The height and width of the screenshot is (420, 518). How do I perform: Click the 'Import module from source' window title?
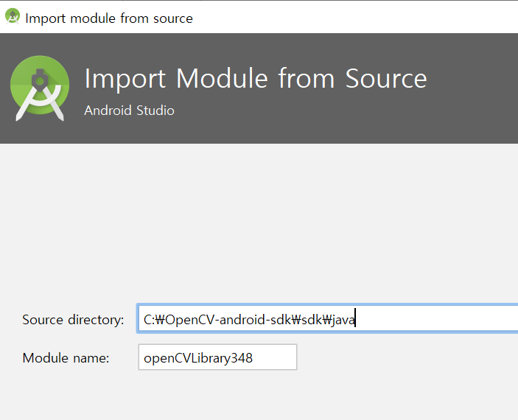pyautogui.click(x=109, y=18)
